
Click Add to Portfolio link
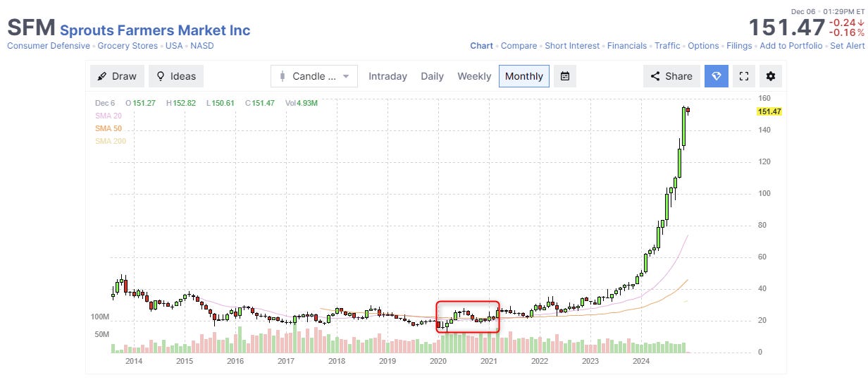click(790, 46)
